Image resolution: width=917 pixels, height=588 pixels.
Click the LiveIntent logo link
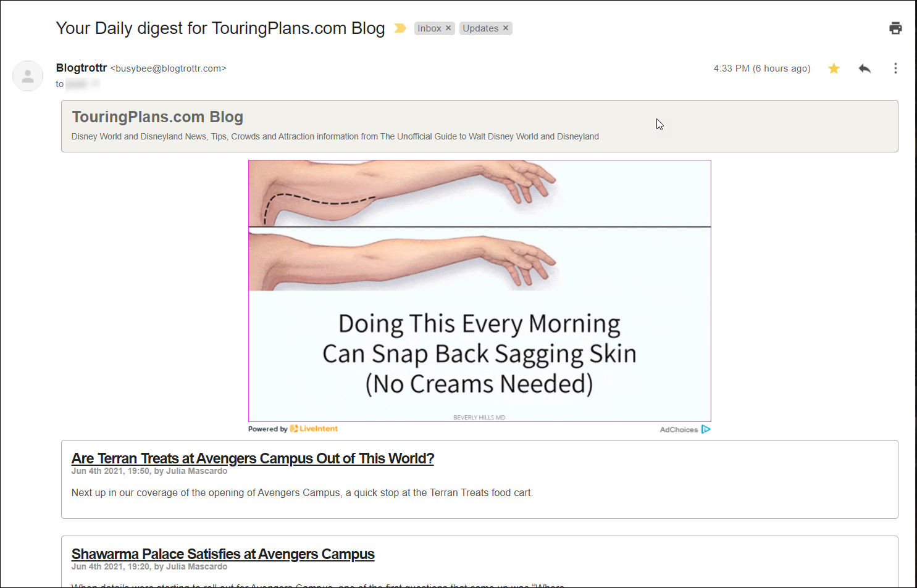tap(314, 429)
